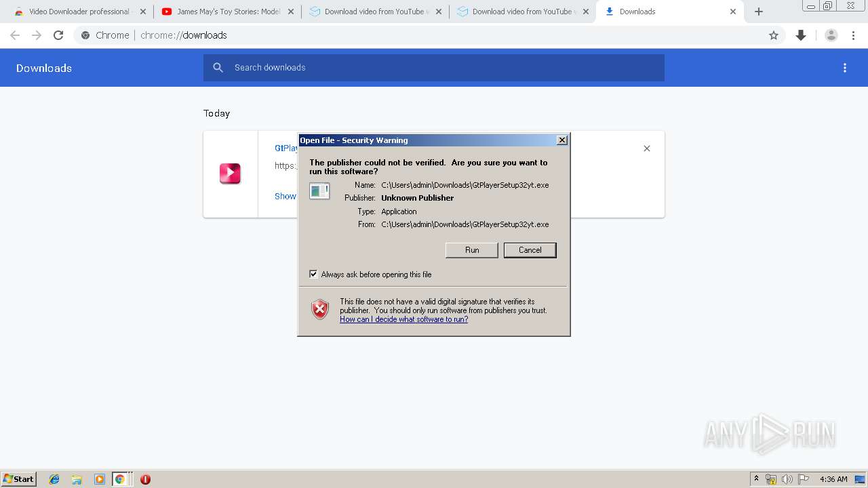Click the downloader extension arrow icon
Screen dimensions: 868x488
click(801, 35)
